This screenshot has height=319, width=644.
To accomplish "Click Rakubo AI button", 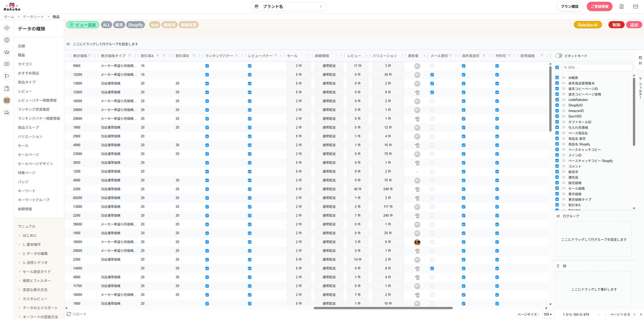I will coord(588,25).
